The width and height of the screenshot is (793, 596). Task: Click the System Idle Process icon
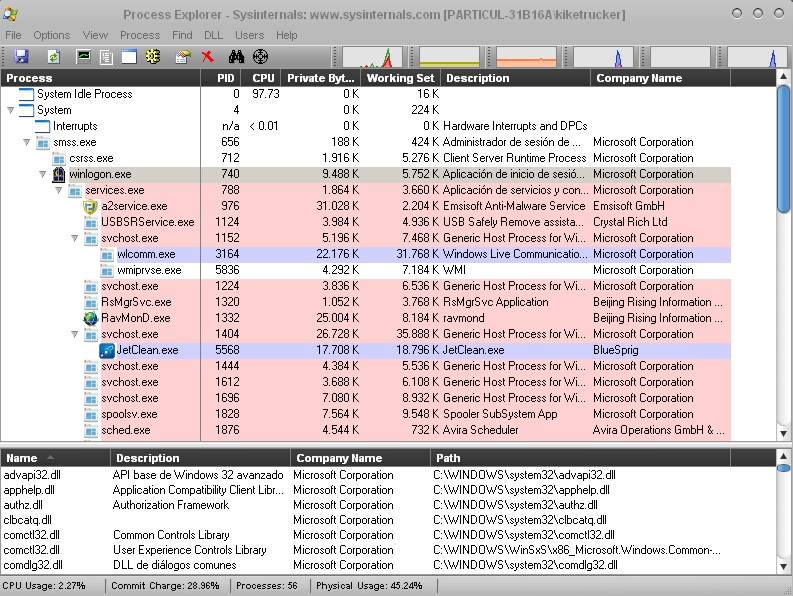coord(26,95)
